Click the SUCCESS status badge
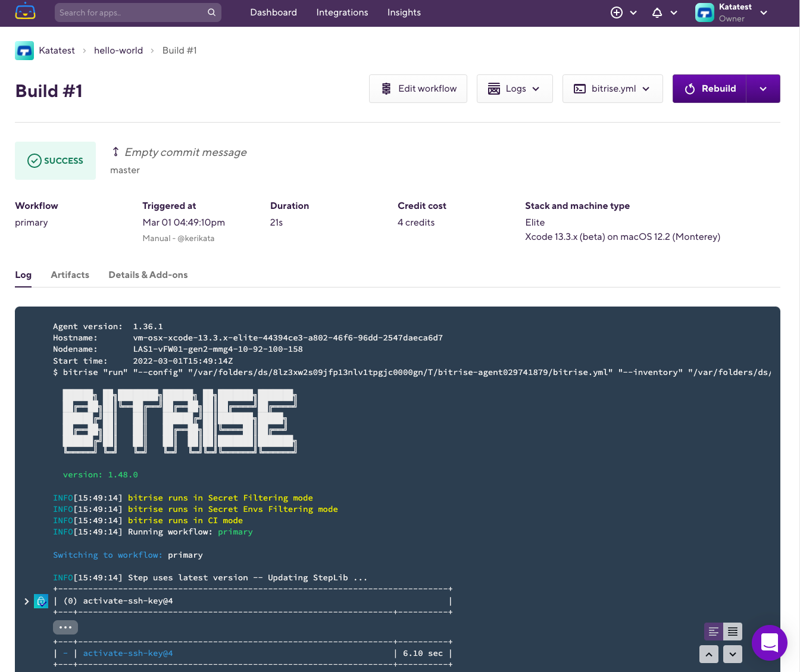This screenshot has height=672, width=800. pos(55,161)
